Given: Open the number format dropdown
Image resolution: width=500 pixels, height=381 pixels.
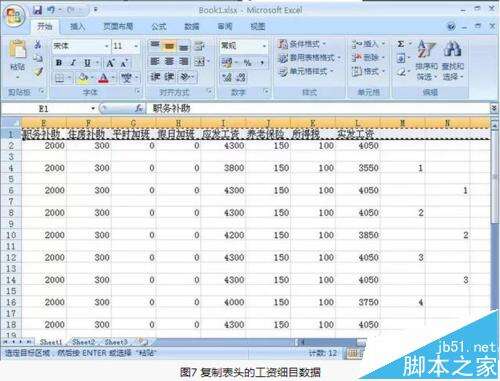Looking at the screenshot, I should pos(264,46).
